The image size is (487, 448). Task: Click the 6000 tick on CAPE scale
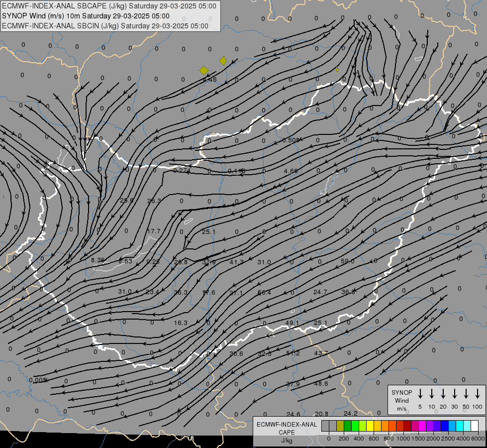478,439
